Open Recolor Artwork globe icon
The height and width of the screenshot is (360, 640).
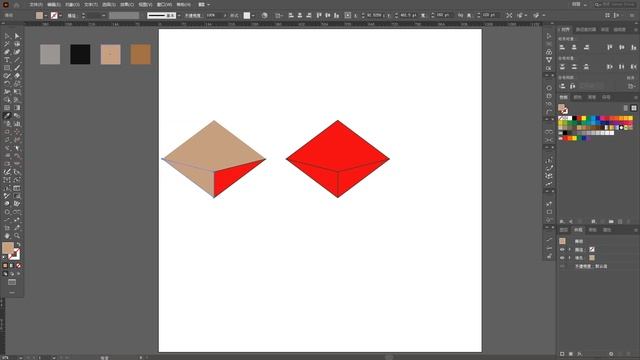(x=264, y=16)
